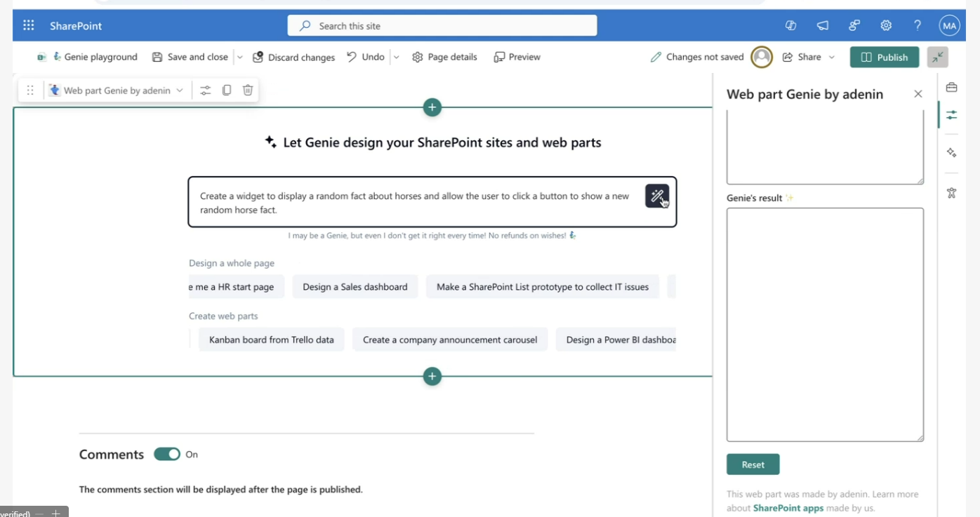The height and width of the screenshot is (517, 980).
Task: Open the design ideas icon in right rail
Action: click(x=951, y=193)
